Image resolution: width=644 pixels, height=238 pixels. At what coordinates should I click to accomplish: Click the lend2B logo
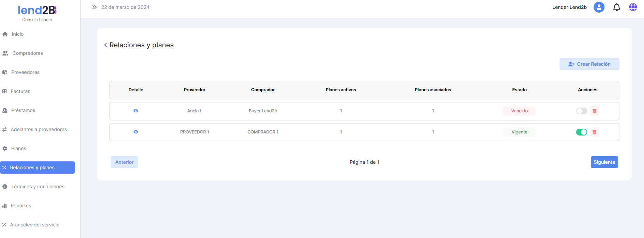point(37,11)
